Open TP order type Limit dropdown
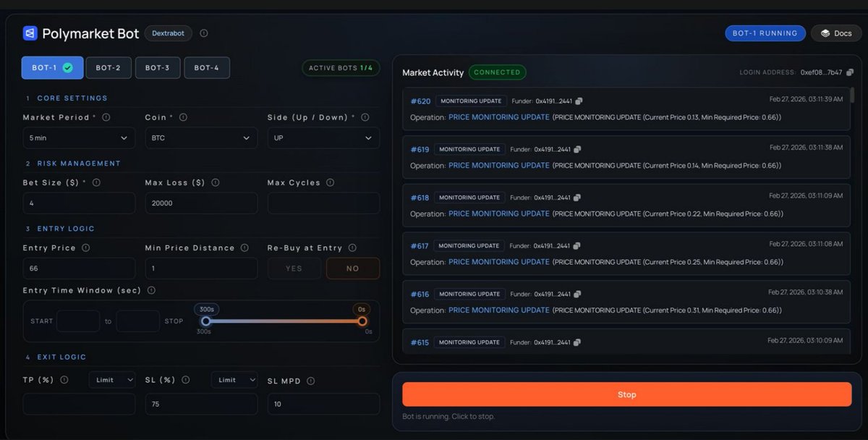Viewport: 868px width, 440px height. [x=112, y=380]
